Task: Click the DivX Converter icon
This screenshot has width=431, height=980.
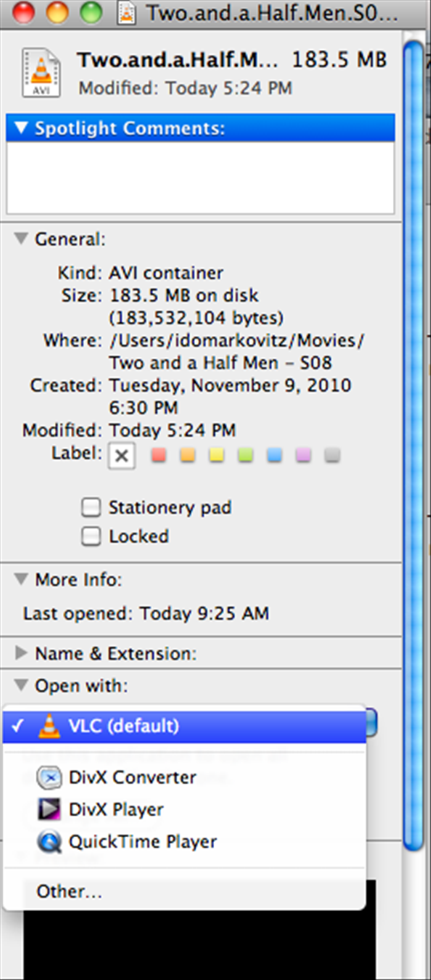Action: pyautogui.click(x=49, y=778)
